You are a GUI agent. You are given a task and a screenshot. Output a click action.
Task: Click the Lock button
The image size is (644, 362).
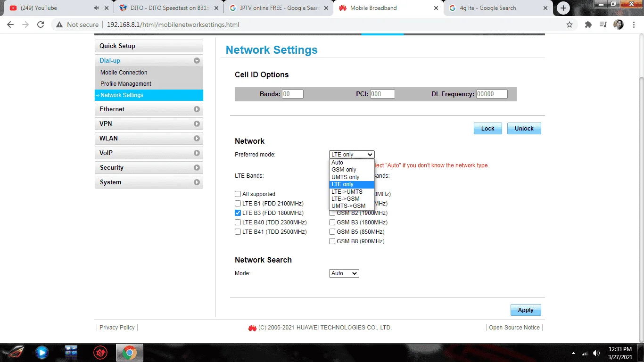tap(488, 129)
